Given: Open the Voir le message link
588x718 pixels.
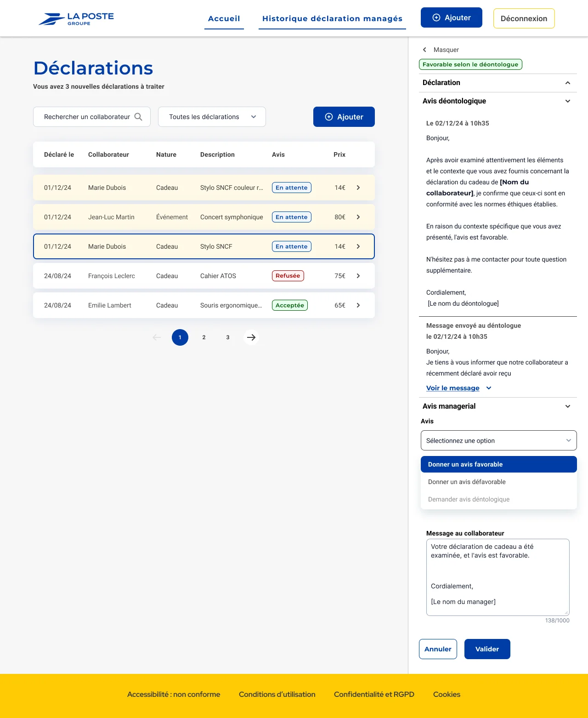Looking at the screenshot, I should [x=452, y=388].
